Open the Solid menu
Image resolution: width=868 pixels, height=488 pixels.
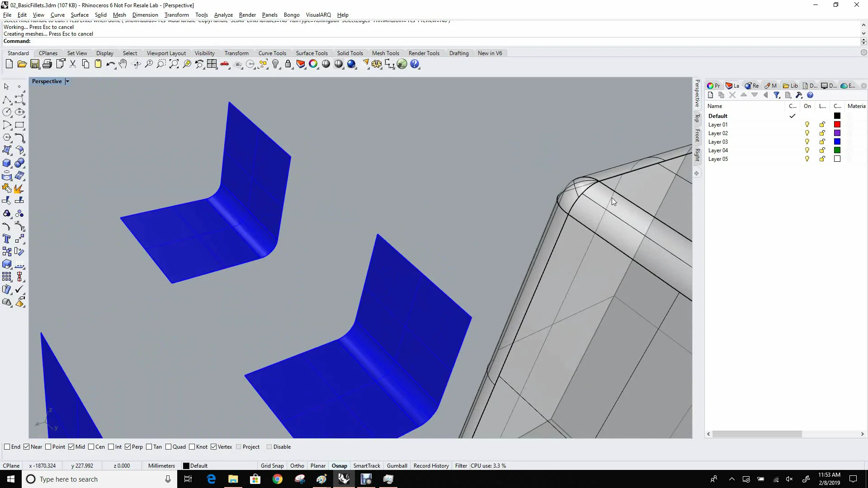[x=100, y=14]
